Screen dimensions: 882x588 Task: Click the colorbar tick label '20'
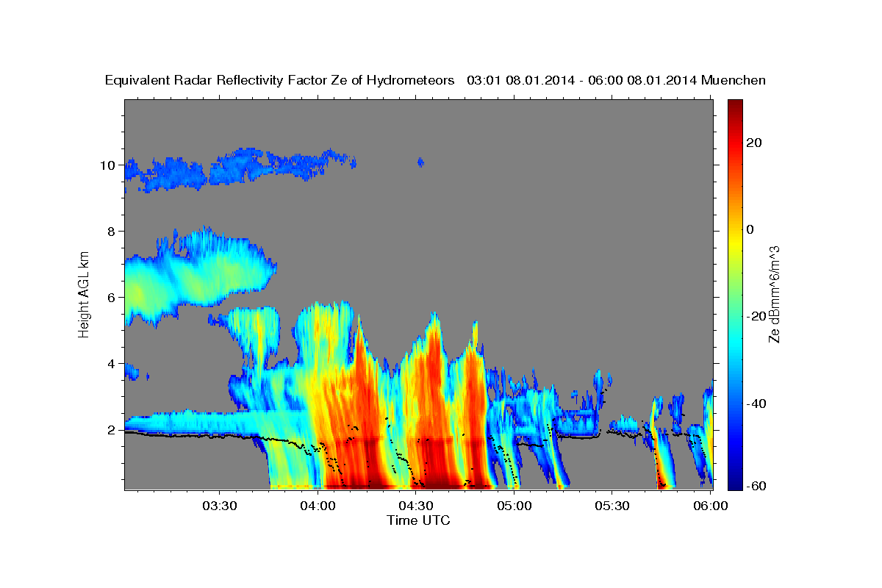pyautogui.click(x=753, y=143)
